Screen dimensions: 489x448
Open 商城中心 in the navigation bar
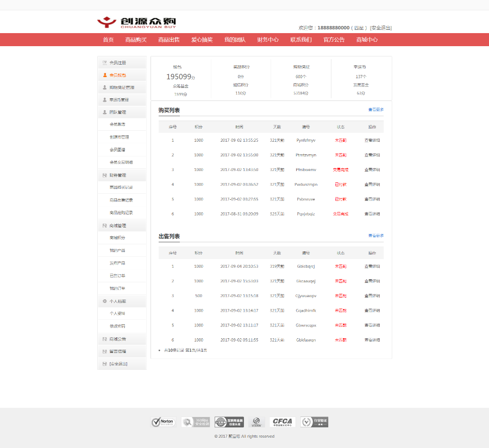click(367, 40)
